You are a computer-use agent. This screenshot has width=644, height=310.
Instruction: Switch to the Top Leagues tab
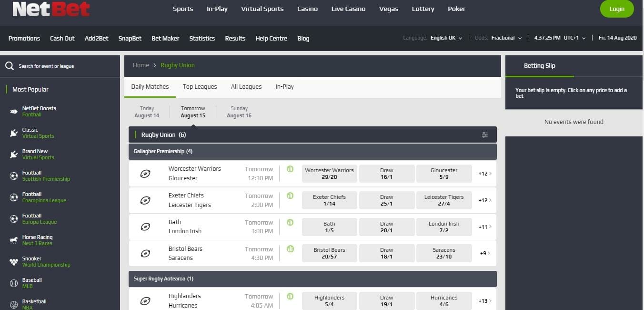(x=200, y=87)
